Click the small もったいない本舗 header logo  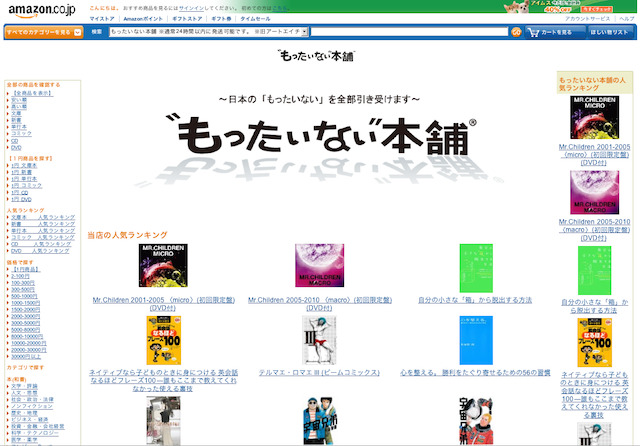(x=316, y=56)
